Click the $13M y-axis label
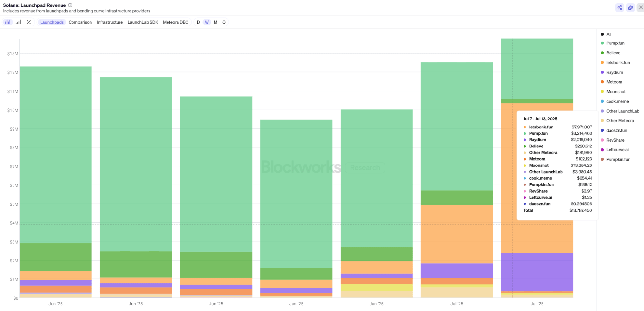Screen dimensions: 644x311 pyautogui.click(x=13, y=54)
